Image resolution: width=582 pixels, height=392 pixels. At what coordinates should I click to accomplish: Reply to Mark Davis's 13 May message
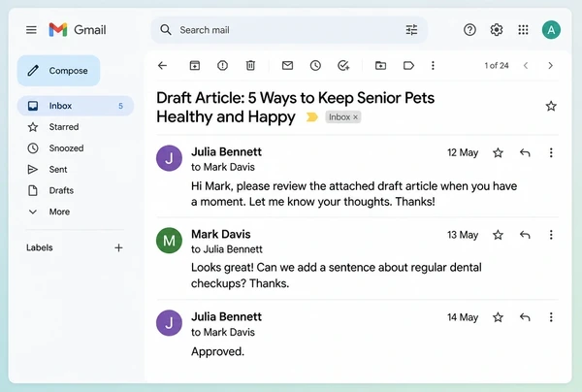tap(525, 235)
